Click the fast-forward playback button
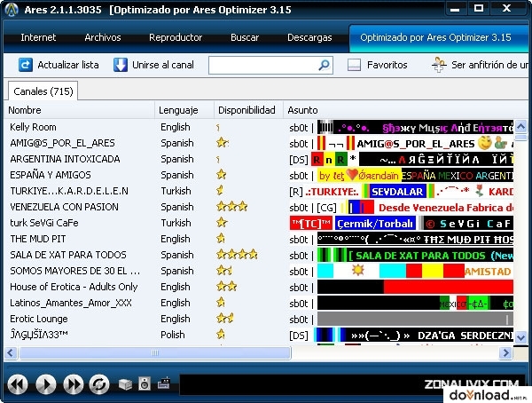 [x=74, y=384]
